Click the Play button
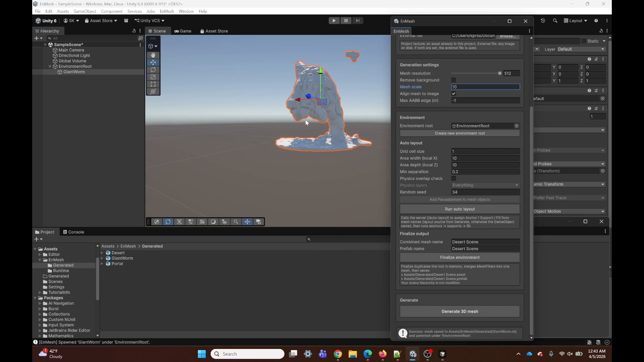The image size is (644, 362). 334,21
